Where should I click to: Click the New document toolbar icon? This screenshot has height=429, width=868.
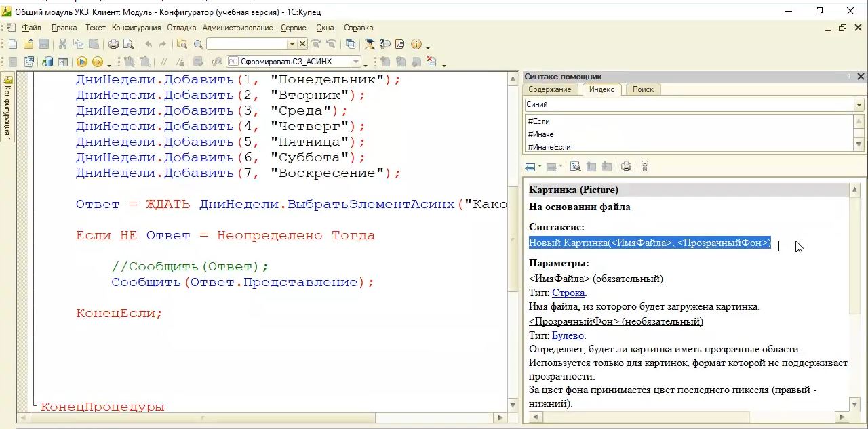pos(12,45)
